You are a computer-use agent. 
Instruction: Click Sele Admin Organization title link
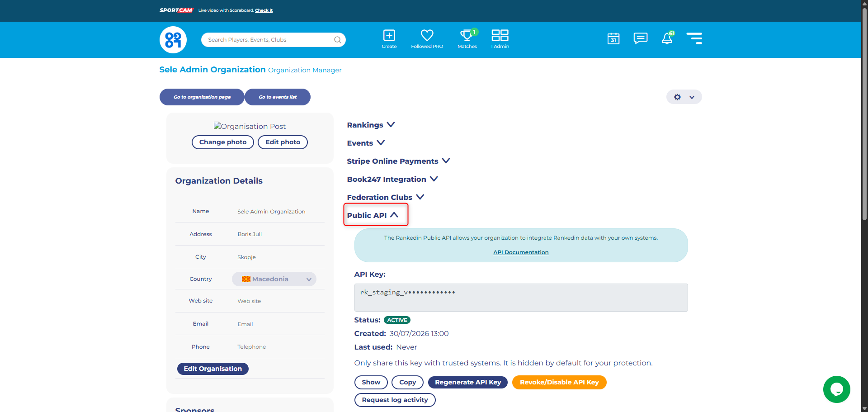pyautogui.click(x=212, y=70)
